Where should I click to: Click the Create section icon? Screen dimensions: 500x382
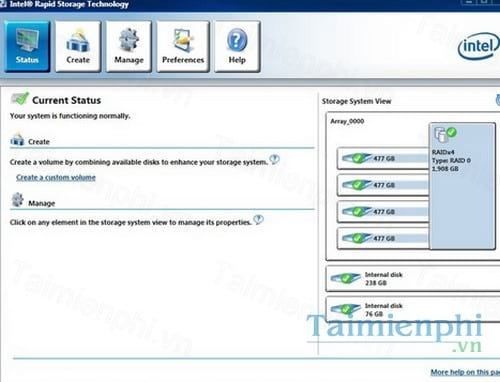tap(17, 140)
